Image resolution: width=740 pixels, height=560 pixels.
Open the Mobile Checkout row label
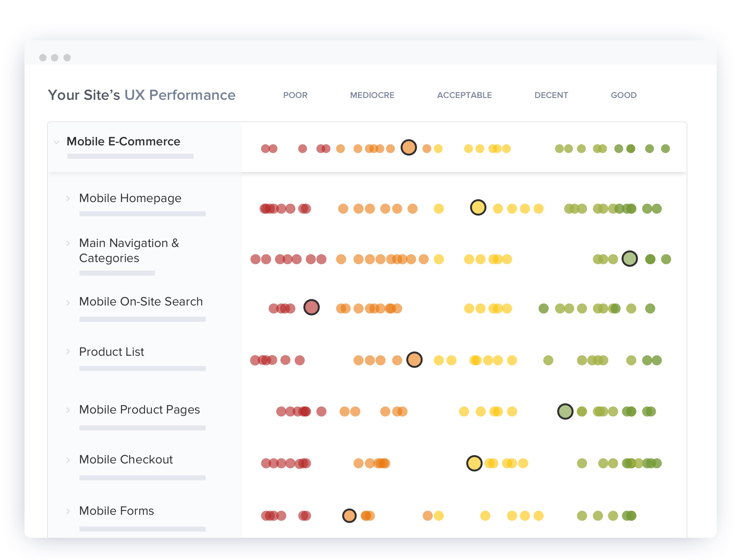(126, 459)
